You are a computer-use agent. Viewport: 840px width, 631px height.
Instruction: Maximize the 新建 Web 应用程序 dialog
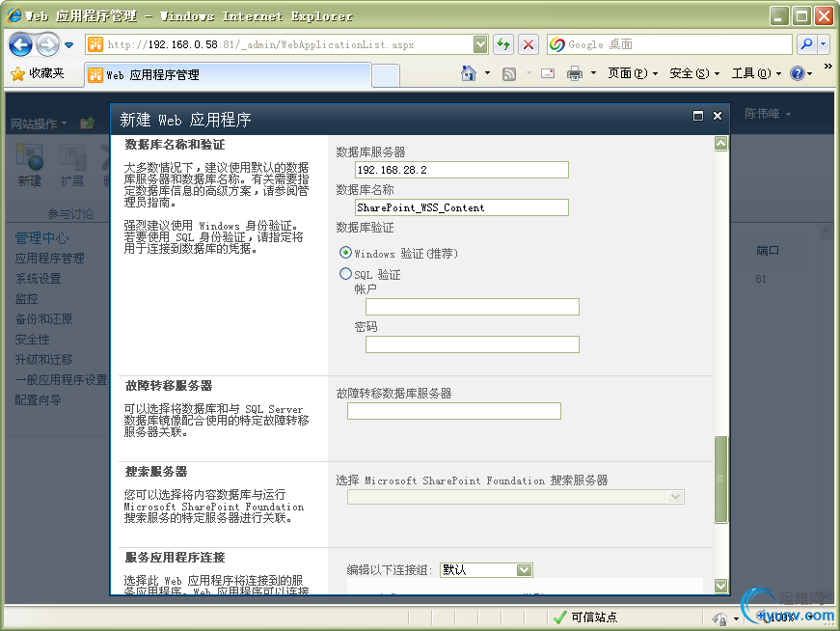(x=698, y=116)
